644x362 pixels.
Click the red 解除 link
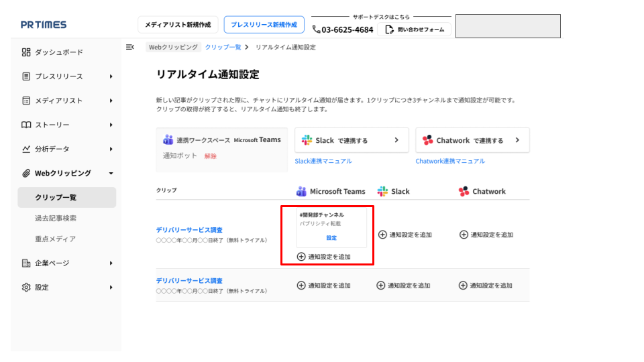click(210, 156)
